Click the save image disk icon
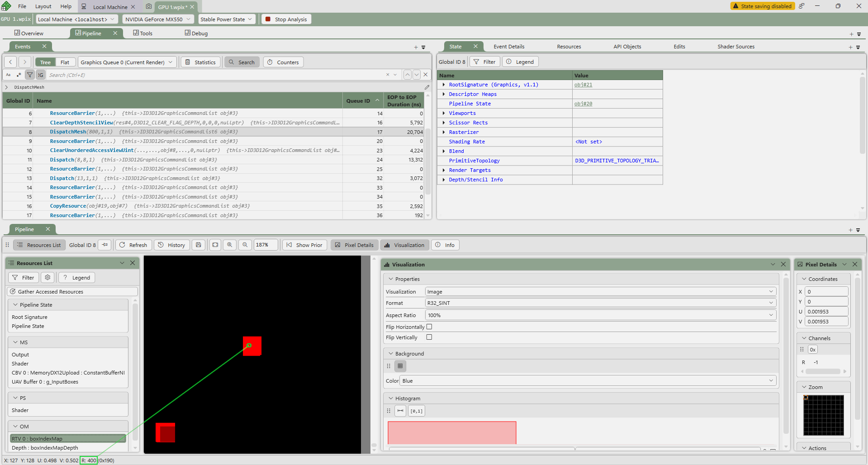The image size is (868, 465). [x=198, y=245]
